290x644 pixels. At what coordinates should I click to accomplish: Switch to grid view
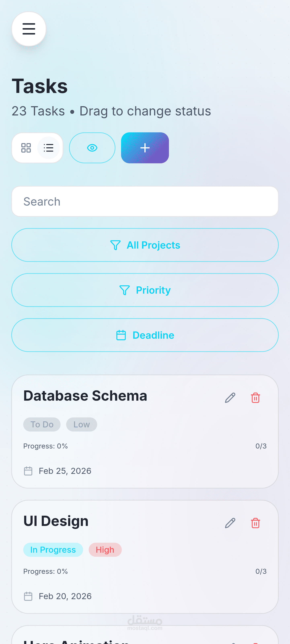coord(26,148)
